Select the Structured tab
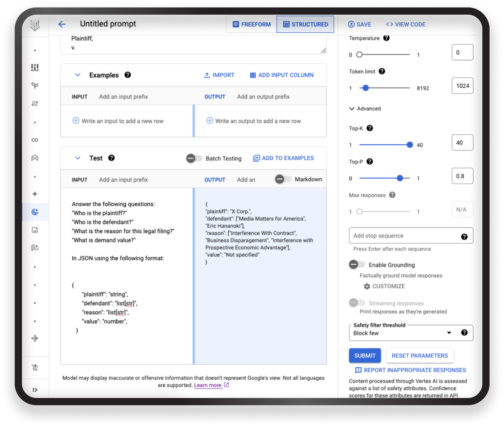This screenshot has height=427, width=504. pyautogui.click(x=305, y=24)
